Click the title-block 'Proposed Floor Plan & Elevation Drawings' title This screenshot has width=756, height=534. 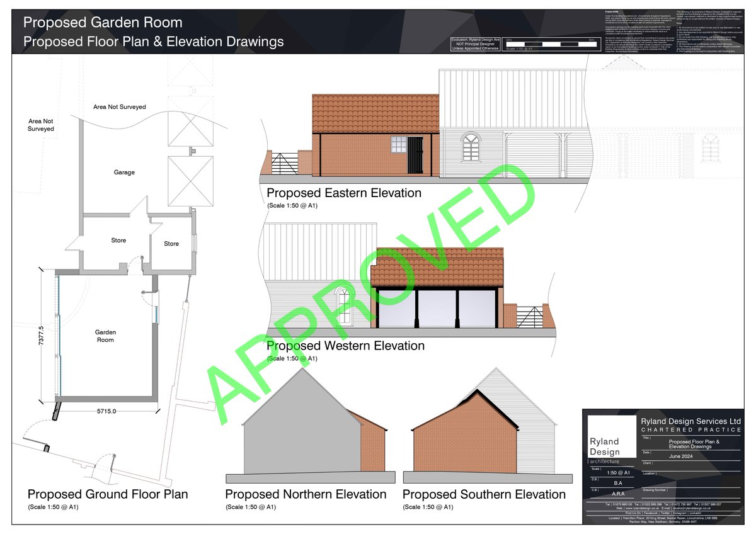coord(694,444)
